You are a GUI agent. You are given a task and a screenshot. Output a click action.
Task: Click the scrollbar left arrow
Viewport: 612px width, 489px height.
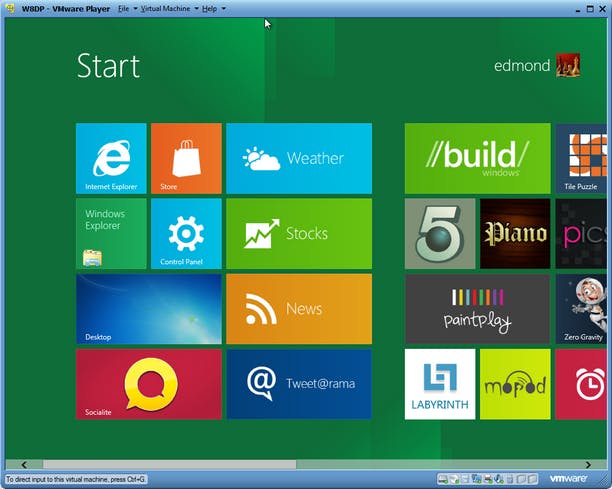coord(24,464)
